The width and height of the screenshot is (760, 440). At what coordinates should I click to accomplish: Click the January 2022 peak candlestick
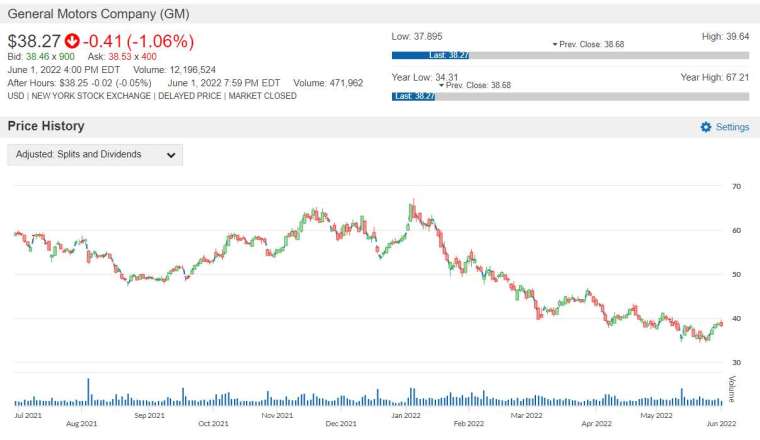tap(413, 211)
